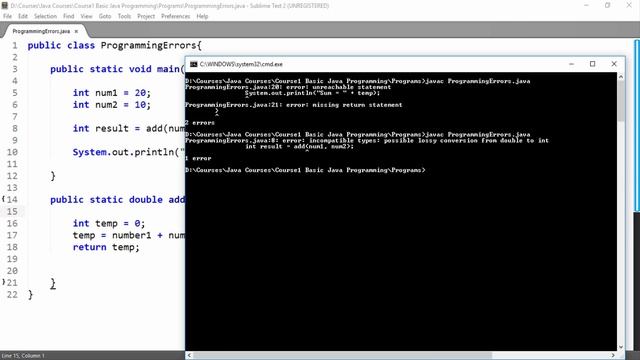This screenshot has width=640, height=360.
Task: Open the Project menu
Action: 146,16
